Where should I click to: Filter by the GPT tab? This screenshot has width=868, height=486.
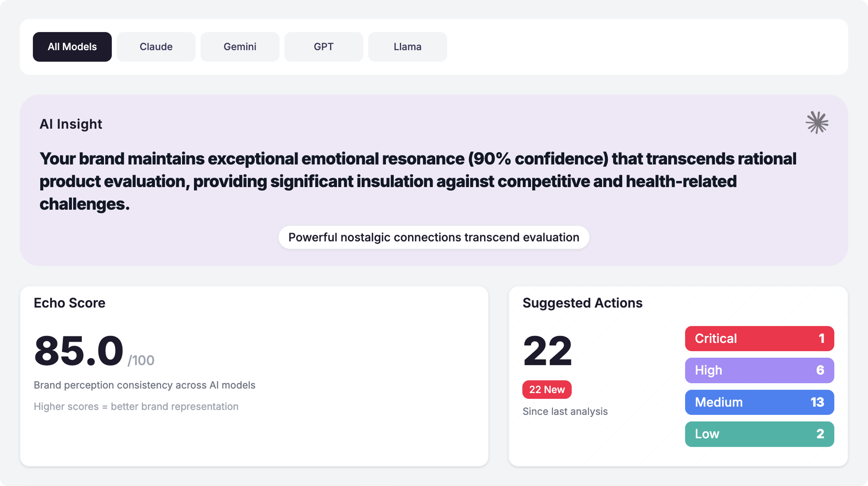point(324,47)
